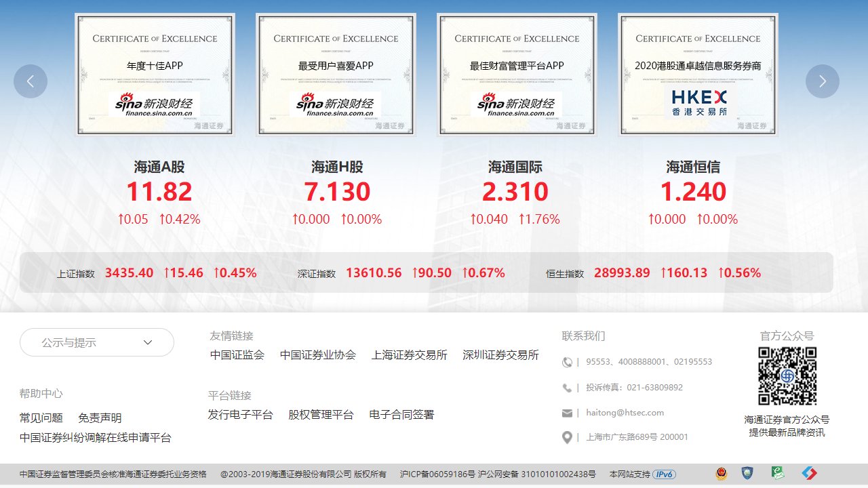Click the phone icon beside 投诉传真

tap(567, 388)
